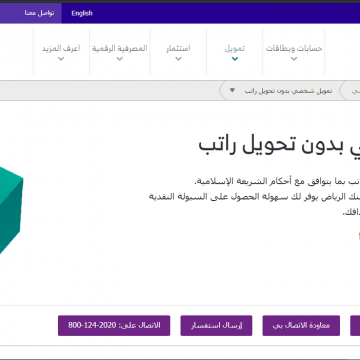Open breadcrumb dropdown arrow beside تمويل شخصي بدون تحويل راتب

pos(233,90)
